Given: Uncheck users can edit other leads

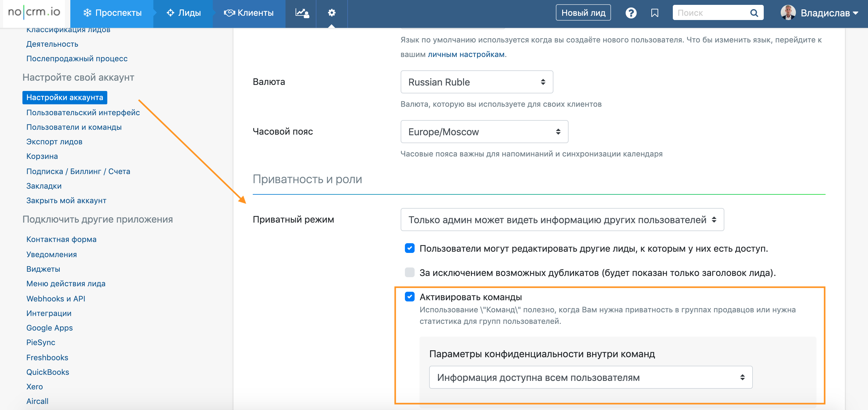Looking at the screenshot, I should 409,248.
